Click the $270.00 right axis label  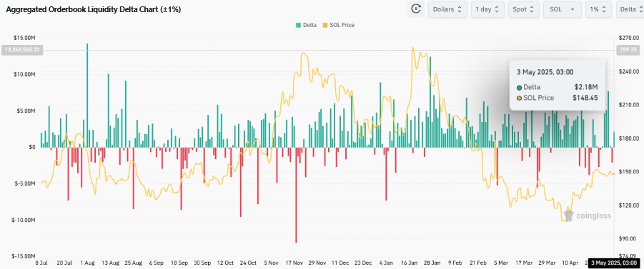tap(628, 38)
